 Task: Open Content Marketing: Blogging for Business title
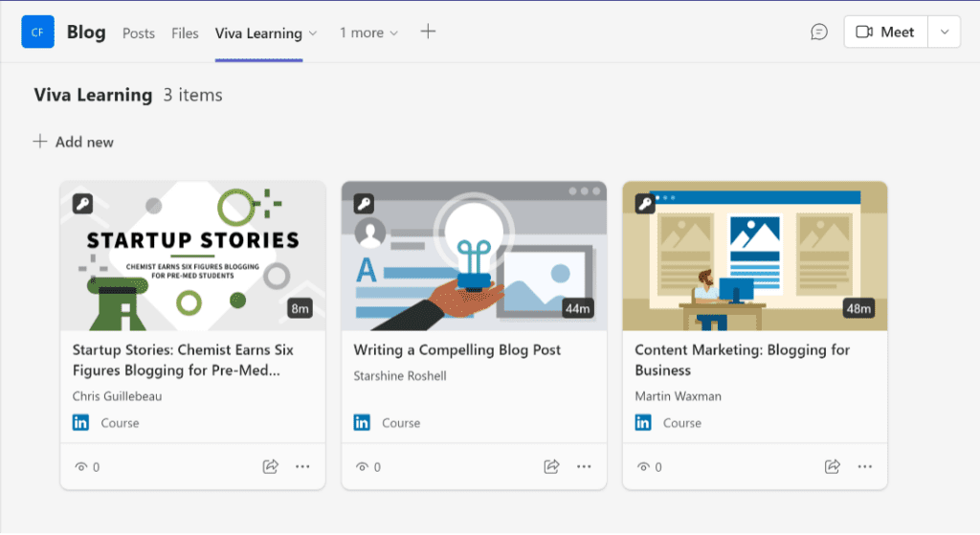point(743,360)
